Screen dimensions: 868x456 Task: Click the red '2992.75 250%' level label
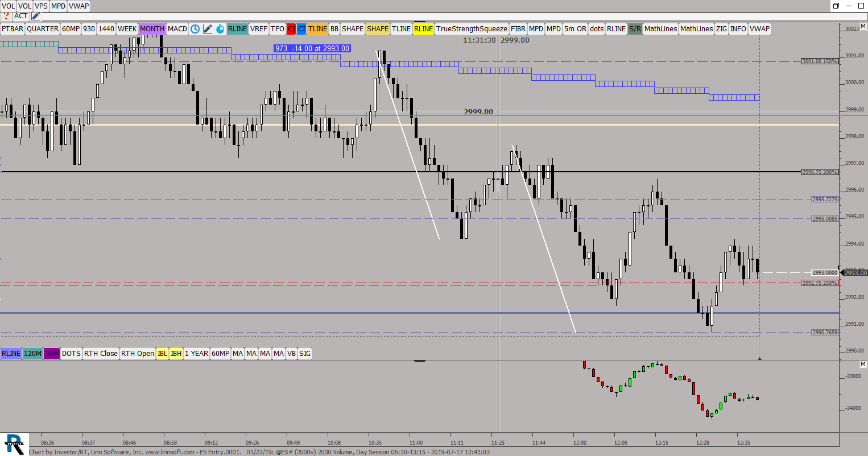pos(820,283)
